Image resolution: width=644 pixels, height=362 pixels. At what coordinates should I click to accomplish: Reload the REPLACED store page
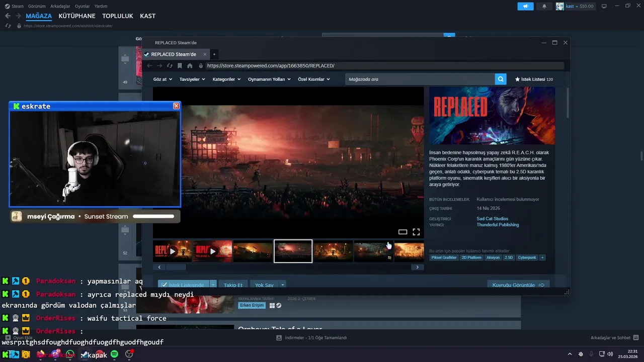point(170,66)
